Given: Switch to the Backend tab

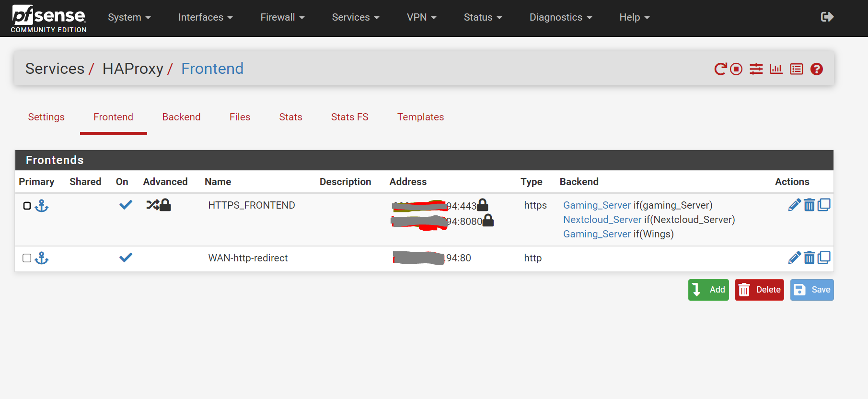Looking at the screenshot, I should click(181, 117).
